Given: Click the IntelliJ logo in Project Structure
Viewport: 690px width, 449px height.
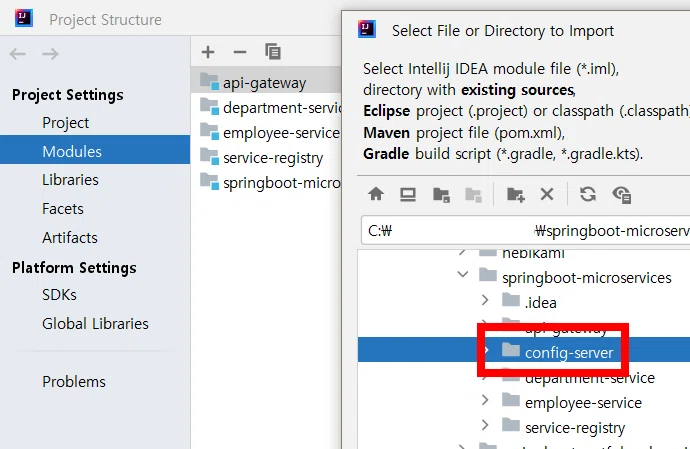Looking at the screenshot, I should point(24,18).
